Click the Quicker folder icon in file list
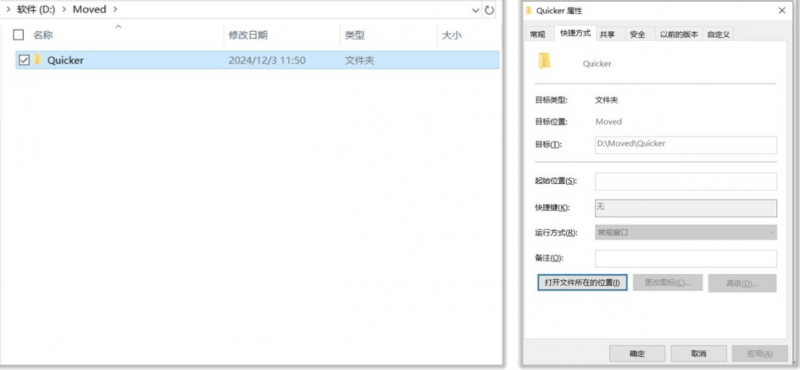800x370 pixels. coord(38,60)
